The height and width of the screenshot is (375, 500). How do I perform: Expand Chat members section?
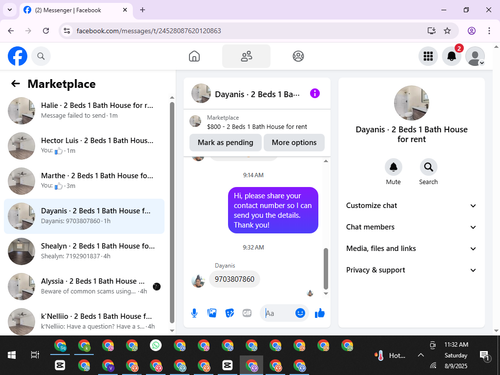coord(411,227)
